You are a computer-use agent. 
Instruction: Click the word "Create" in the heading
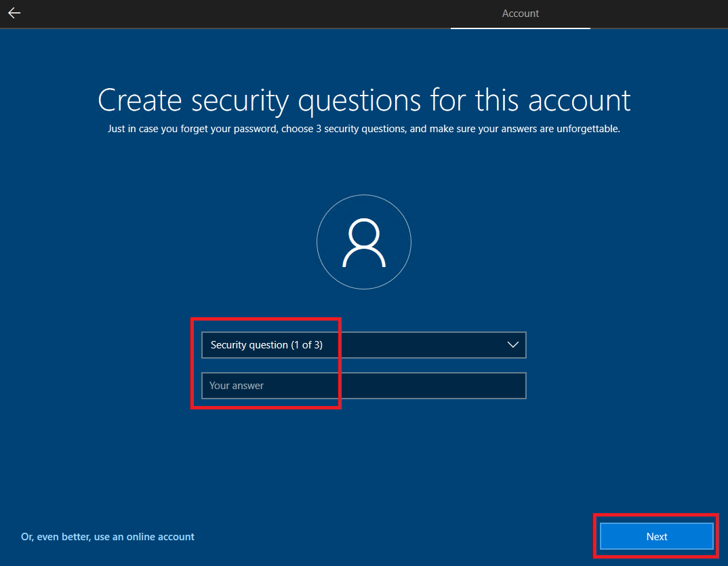[140, 100]
